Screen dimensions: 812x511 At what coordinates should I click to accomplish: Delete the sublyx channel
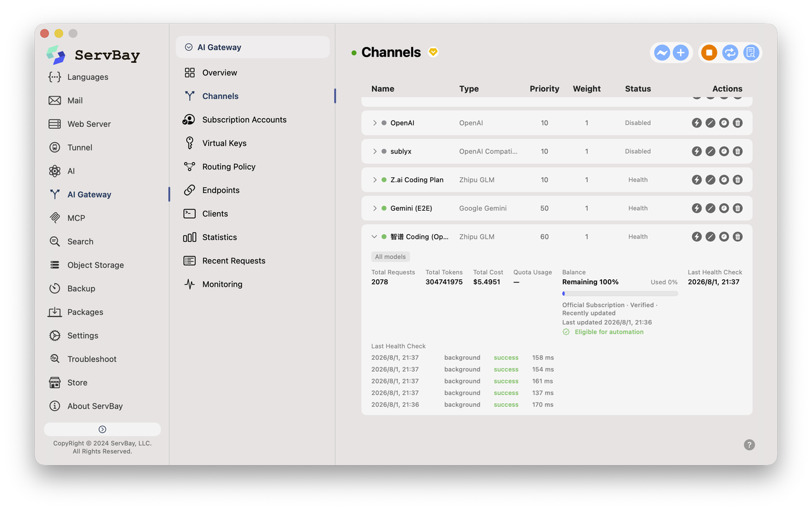click(738, 152)
